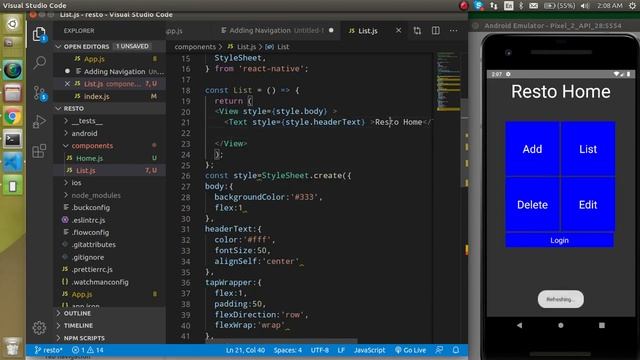This screenshot has width=640, height=360.
Task: Click the editor minimap overview
Action: click(448, 82)
